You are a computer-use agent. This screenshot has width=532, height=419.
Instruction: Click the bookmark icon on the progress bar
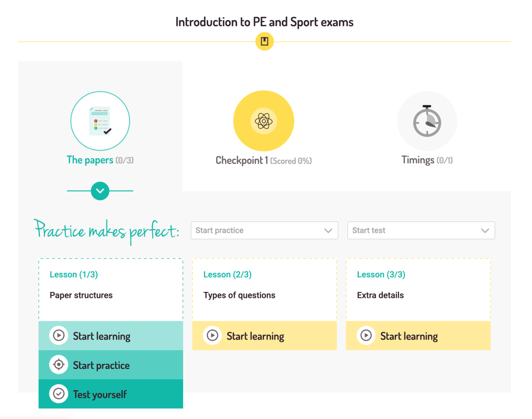(265, 41)
